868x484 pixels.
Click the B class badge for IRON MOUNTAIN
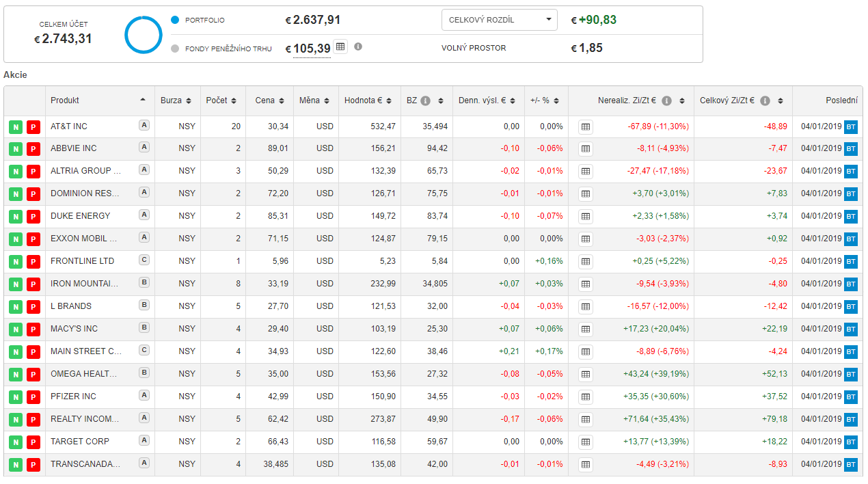144,282
